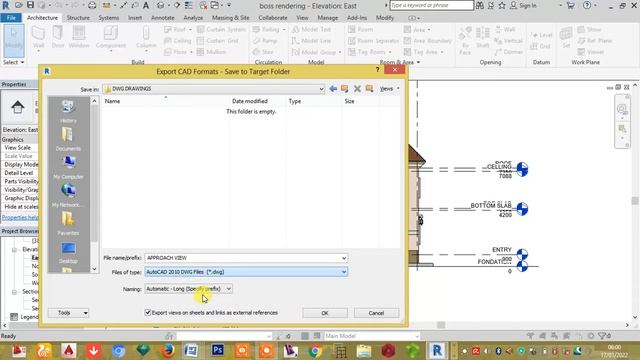Open the Photoshop icon in the taskbar
This screenshot has width=640, height=360.
click(x=218, y=350)
